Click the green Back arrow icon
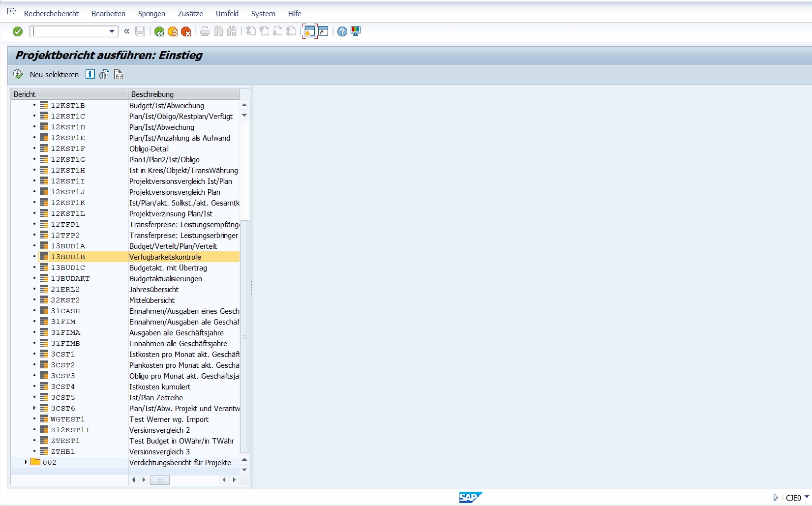Screen dimensions: 812x506 pos(159,31)
